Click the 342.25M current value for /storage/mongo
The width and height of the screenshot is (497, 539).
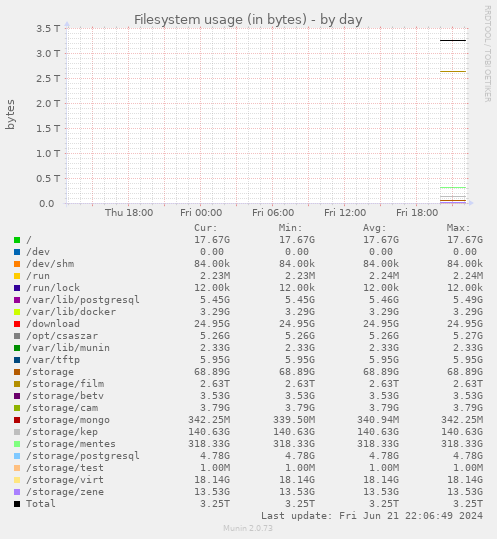click(209, 420)
